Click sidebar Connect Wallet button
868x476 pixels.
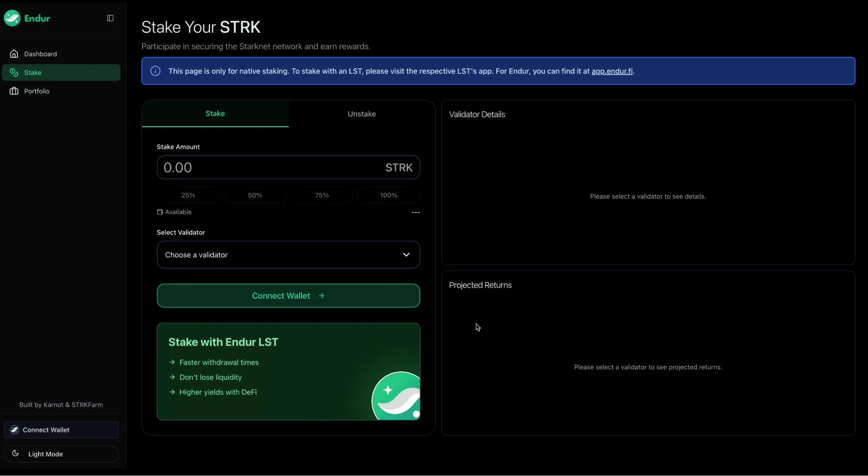pos(61,430)
